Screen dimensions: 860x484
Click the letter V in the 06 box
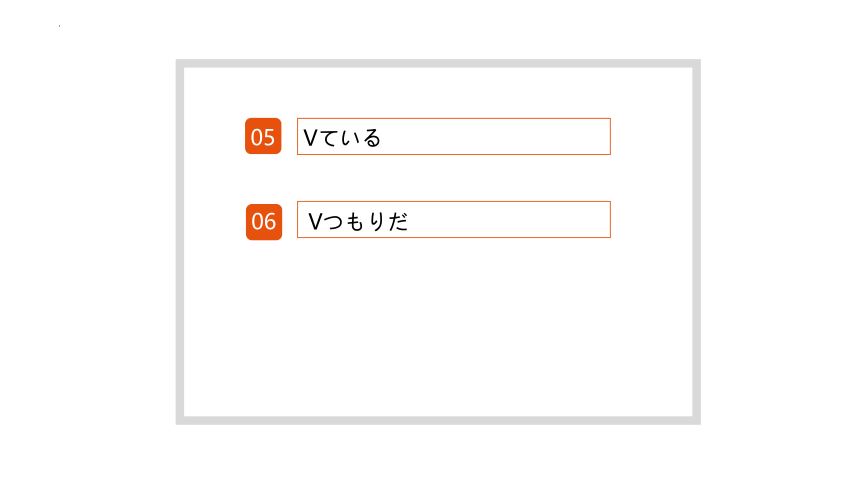pos(315,222)
